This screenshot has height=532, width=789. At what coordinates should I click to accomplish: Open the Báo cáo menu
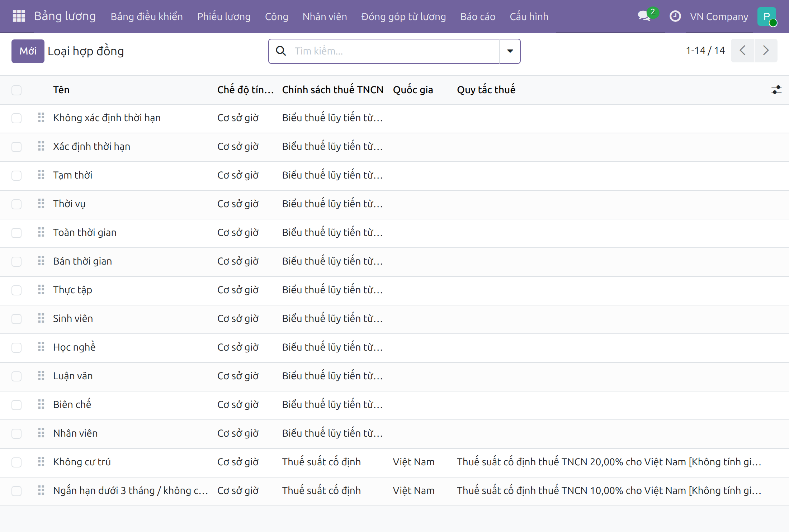(478, 16)
